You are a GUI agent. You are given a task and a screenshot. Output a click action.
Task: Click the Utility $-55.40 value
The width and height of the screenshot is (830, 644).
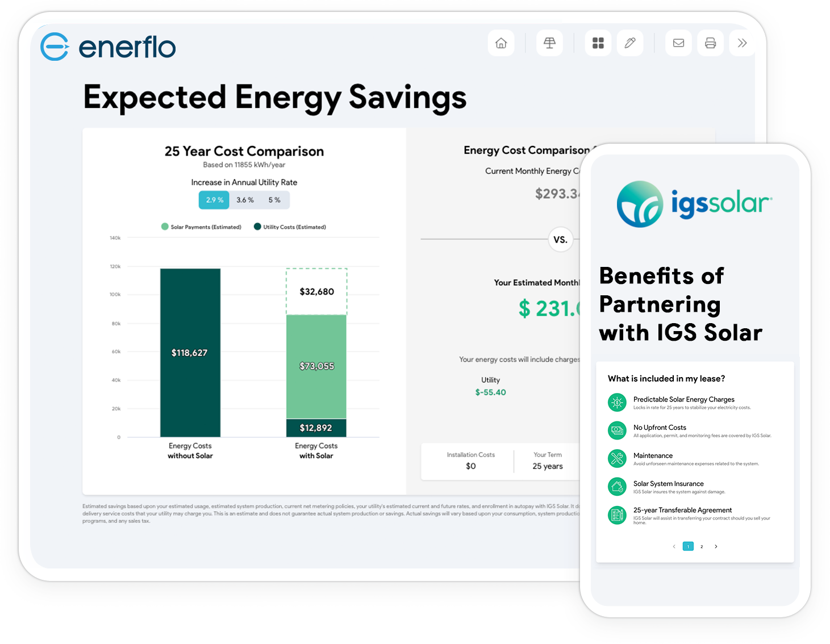pos(491,392)
